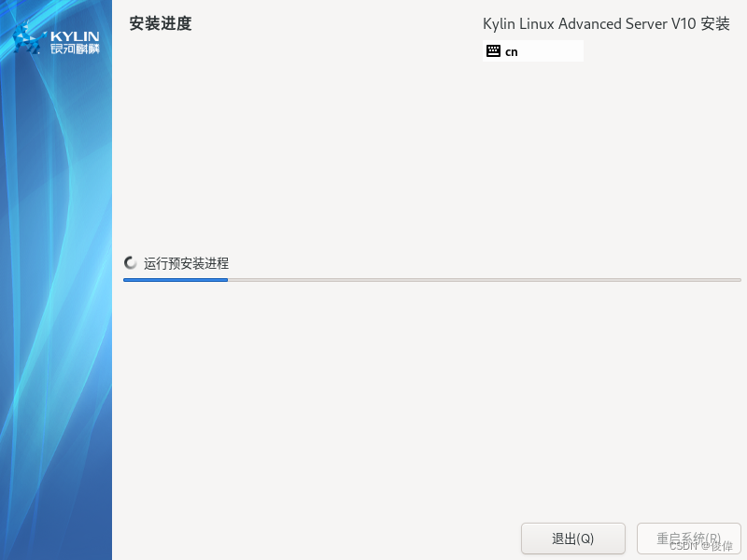Click the installation progress bar
747x560 pixels.
[x=431, y=280]
